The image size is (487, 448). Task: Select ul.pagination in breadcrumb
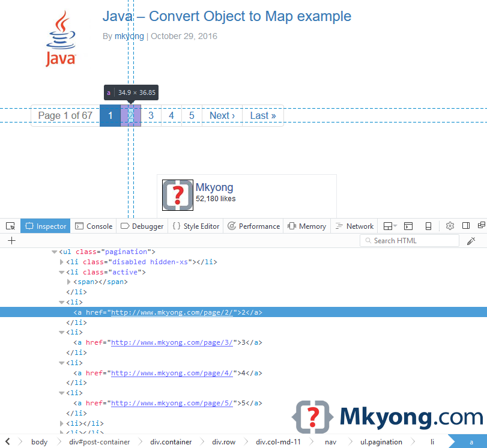(x=381, y=442)
